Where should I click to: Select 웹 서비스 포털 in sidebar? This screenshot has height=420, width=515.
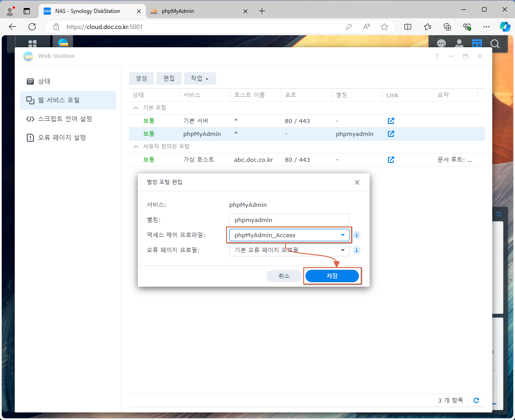[x=68, y=100]
